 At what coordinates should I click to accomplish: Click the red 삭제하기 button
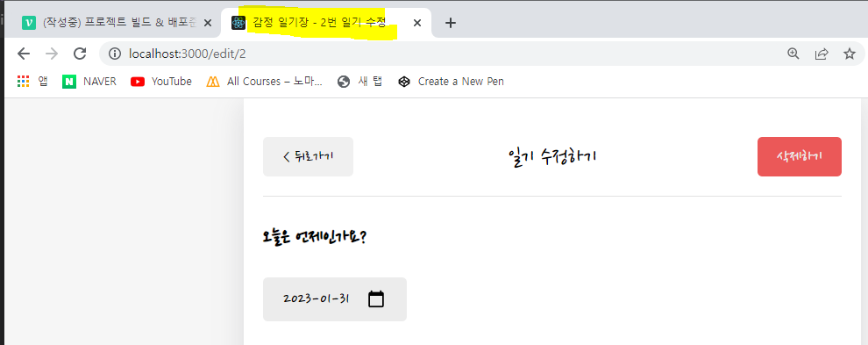[x=800, y=156]
